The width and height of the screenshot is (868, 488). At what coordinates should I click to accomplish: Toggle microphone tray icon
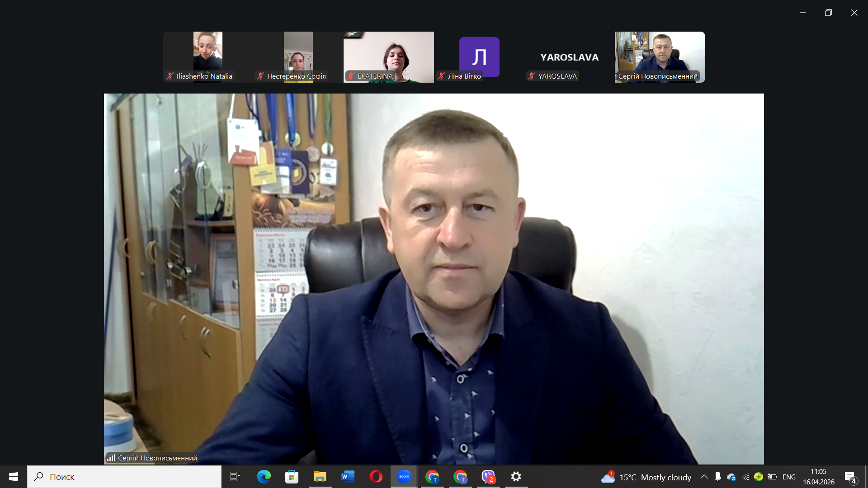[x=717, y=477]
